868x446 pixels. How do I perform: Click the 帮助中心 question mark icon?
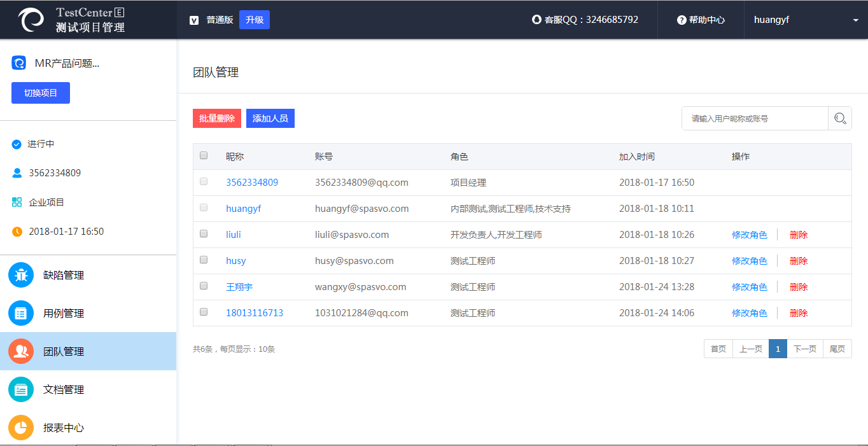(x=682, y=20)
